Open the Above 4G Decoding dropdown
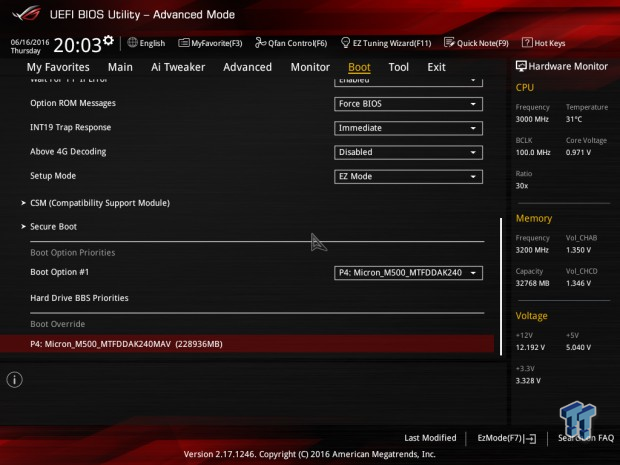Viewport: 620px width, 465px height. [x=408, y=152]
